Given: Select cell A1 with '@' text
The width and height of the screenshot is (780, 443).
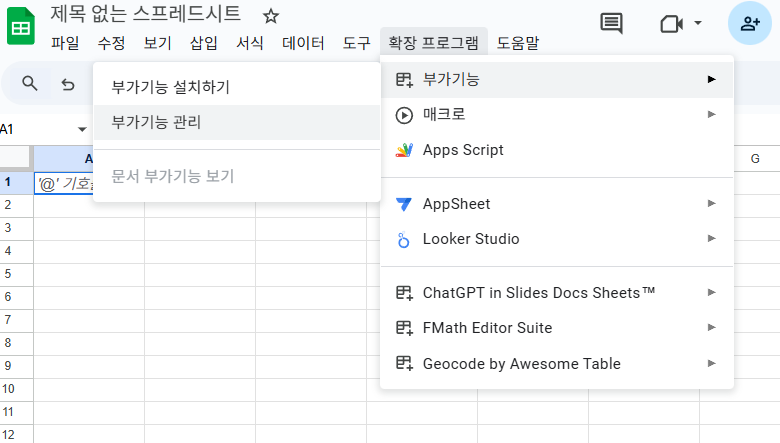Looking at the screenshot, I should click(64, 183).
